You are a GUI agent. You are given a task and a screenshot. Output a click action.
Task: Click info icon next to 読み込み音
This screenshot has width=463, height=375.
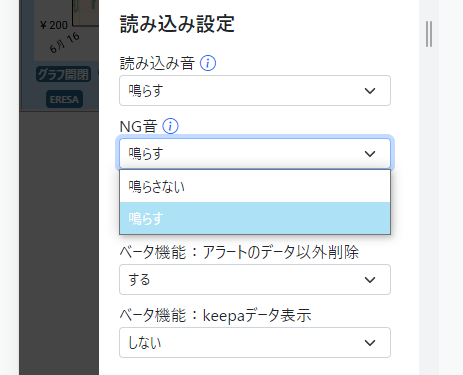pyautogui.click(x=208, y=63)
